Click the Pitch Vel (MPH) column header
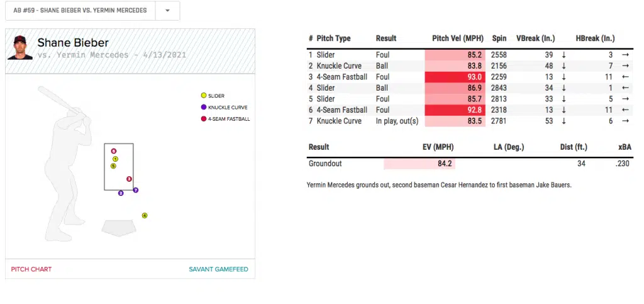The width and height of the screenshot is (644, 304). (x=457, y=38)
